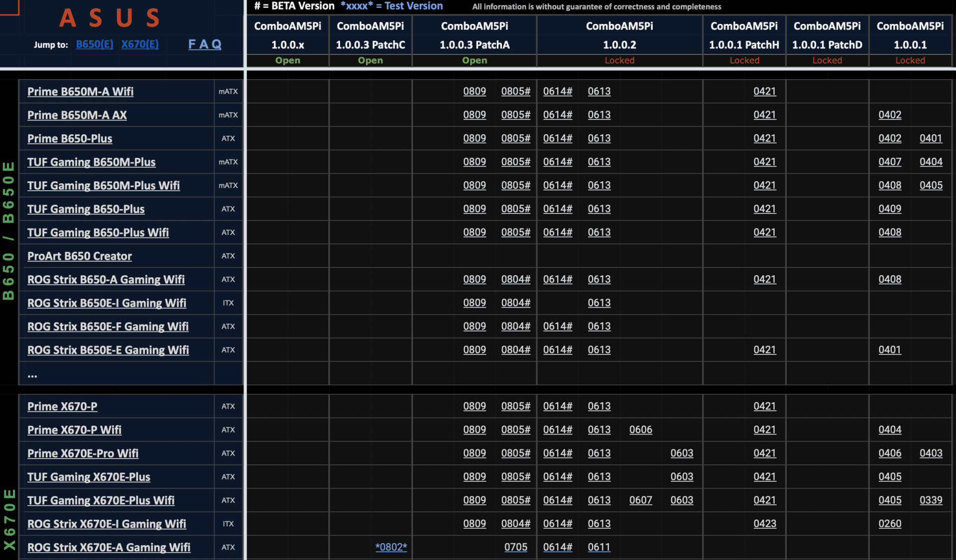
Task: Select the ComboAM5Pi 1.0.0.3 PatchA header
Action: click(475, 35)
